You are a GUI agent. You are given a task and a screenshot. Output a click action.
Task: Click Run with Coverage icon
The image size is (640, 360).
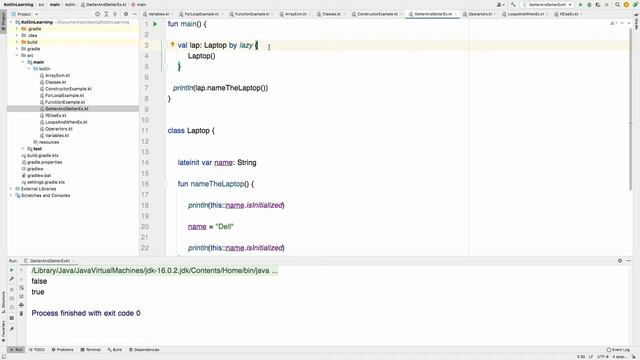(x=598, y=4)
